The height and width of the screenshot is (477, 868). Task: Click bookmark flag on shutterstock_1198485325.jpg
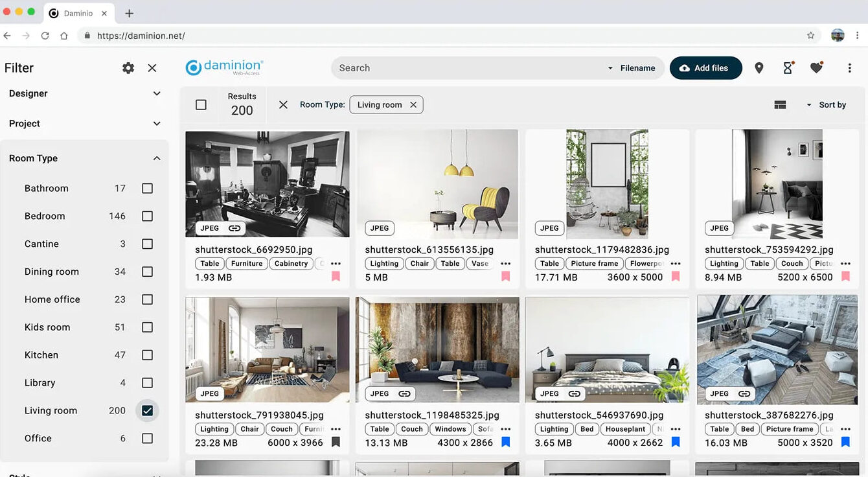(x=506, y=443)
